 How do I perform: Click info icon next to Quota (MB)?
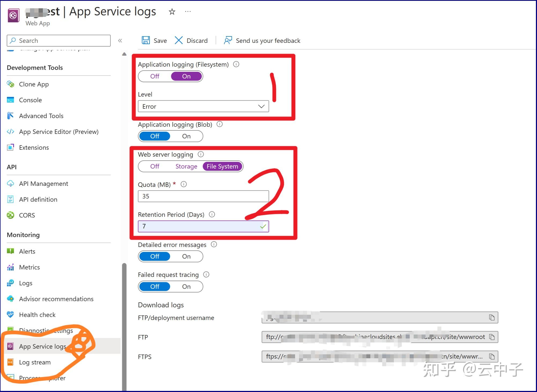[184, 184]
